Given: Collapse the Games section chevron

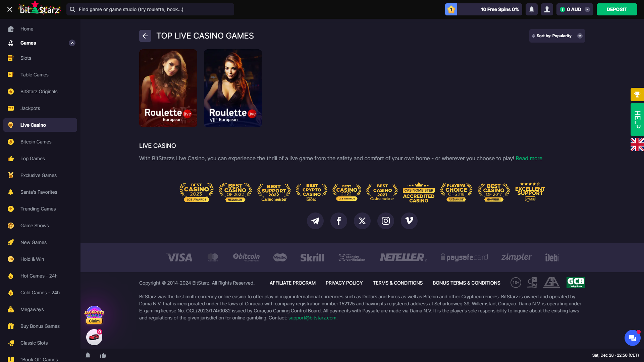Looking at the screenshot, I should pos(72,43).
